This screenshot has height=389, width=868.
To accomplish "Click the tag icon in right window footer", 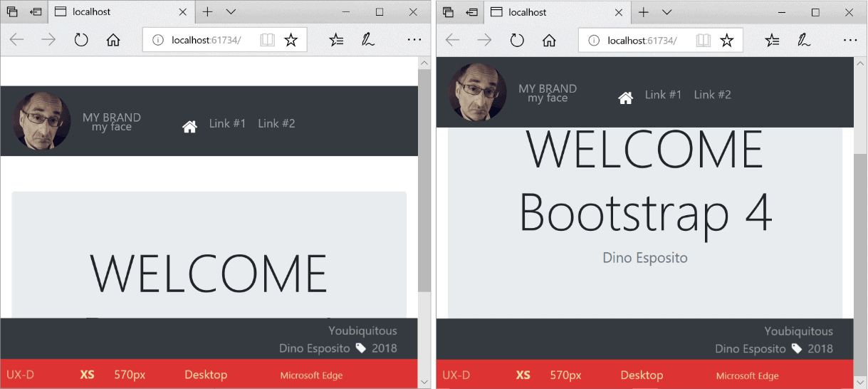I will tap(797, 348).
